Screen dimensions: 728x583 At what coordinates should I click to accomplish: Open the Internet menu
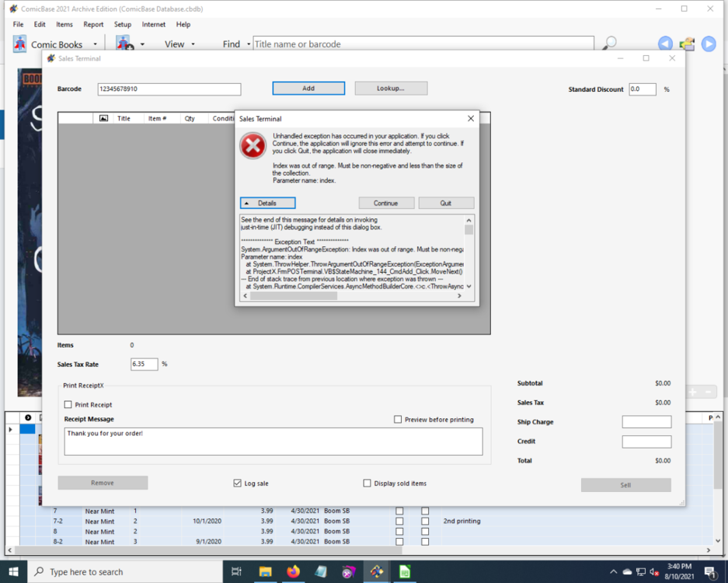(x=153, y=24)
